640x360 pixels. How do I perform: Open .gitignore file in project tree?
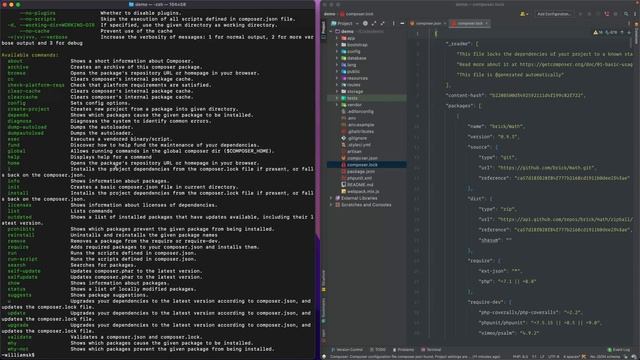pos(354,138)
